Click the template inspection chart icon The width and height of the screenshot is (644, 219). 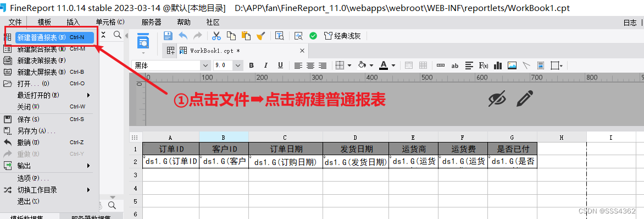point(298,36)
